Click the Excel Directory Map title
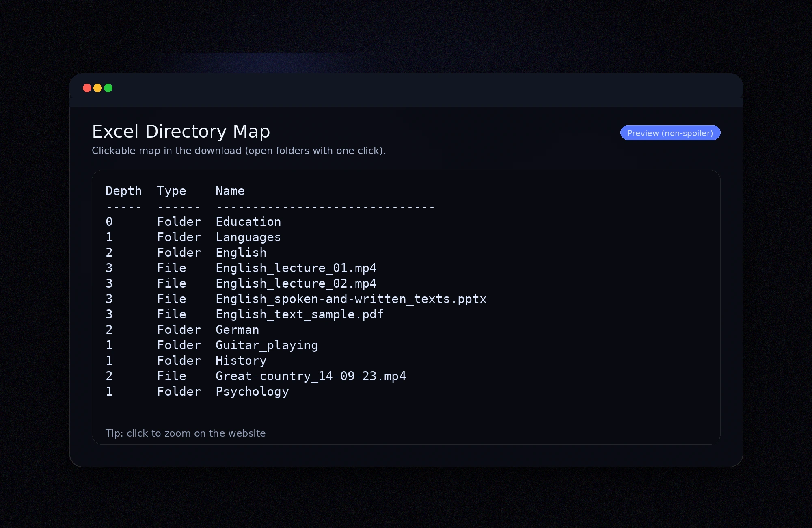Image resolution: width=812 pixels, height=528 pixels. click(181, 131)
